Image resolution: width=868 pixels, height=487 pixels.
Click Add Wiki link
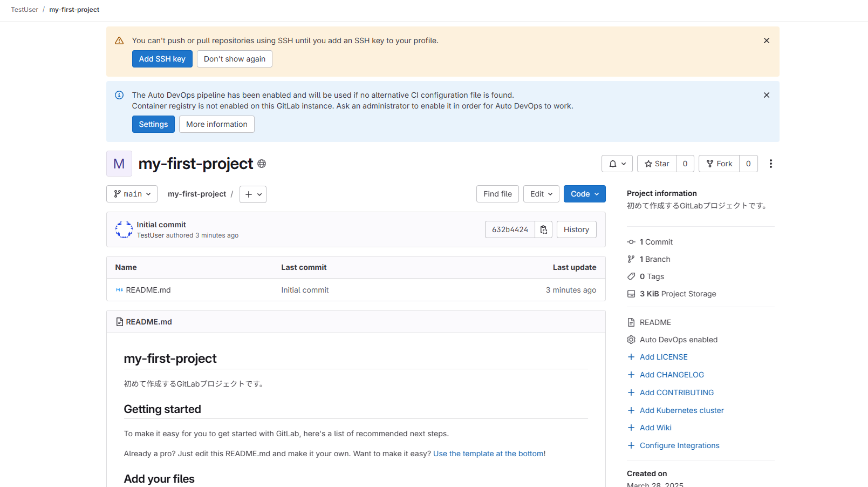[655, 428]
